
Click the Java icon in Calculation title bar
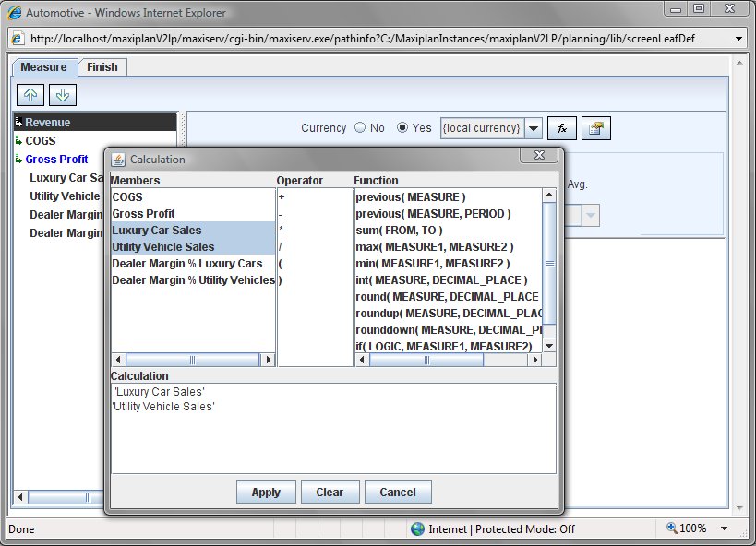coord(119,159)
